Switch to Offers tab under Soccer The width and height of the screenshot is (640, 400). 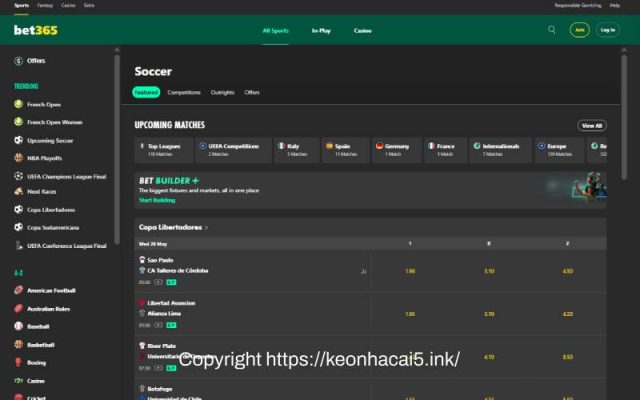[252, 92]
